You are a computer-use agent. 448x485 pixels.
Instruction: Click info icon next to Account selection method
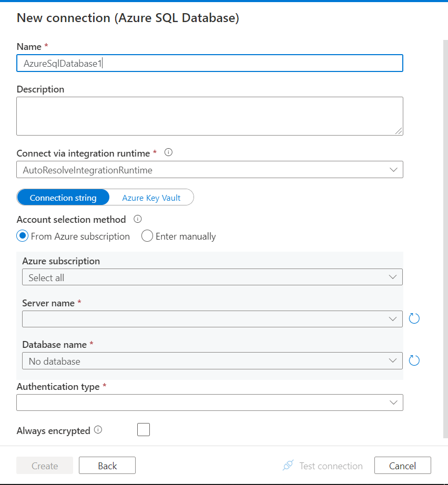pos(138,219)
